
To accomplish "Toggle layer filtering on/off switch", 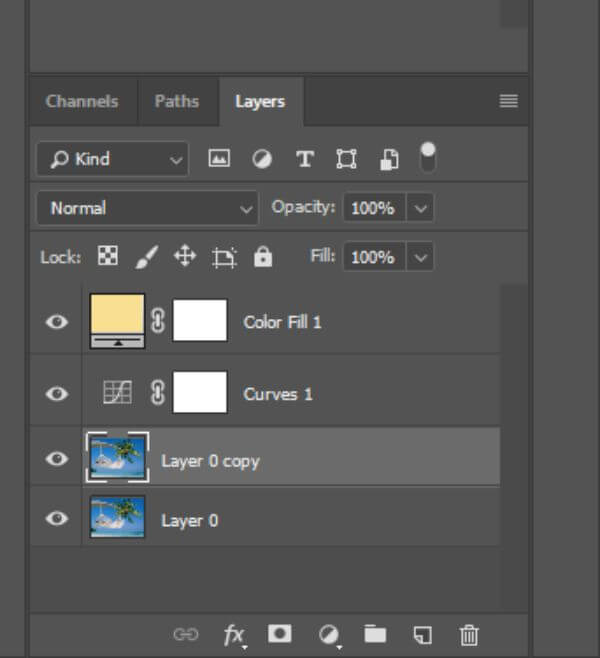I will [428, 157].
